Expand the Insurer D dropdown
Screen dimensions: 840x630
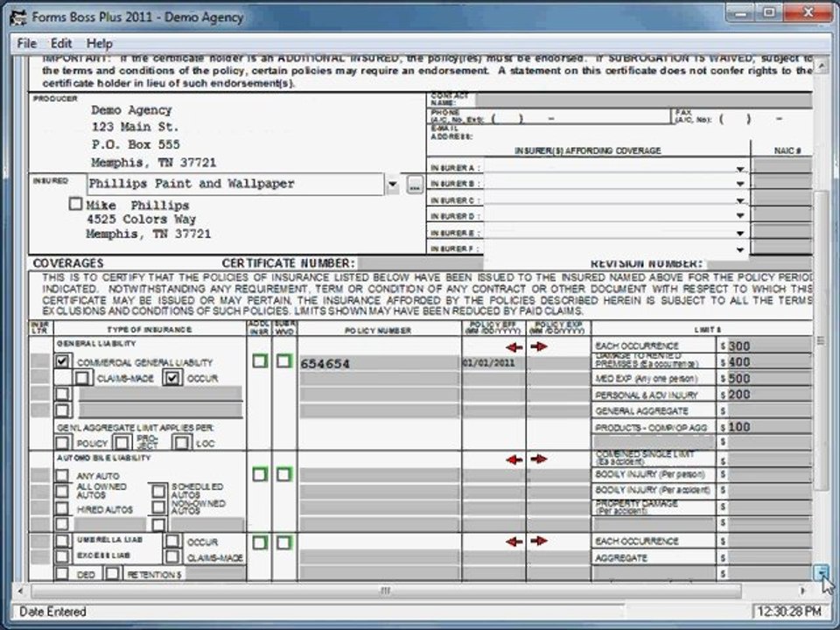coord(740,216)
